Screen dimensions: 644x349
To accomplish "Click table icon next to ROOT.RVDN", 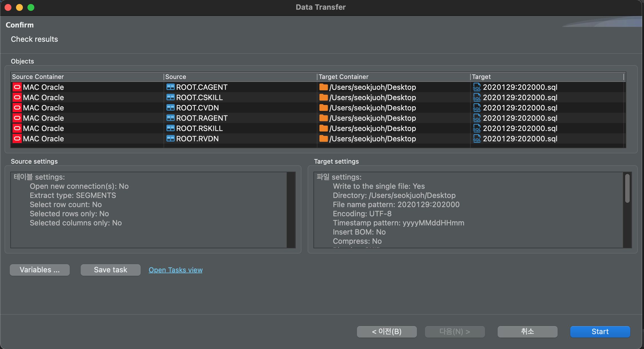I will (170, 139).
